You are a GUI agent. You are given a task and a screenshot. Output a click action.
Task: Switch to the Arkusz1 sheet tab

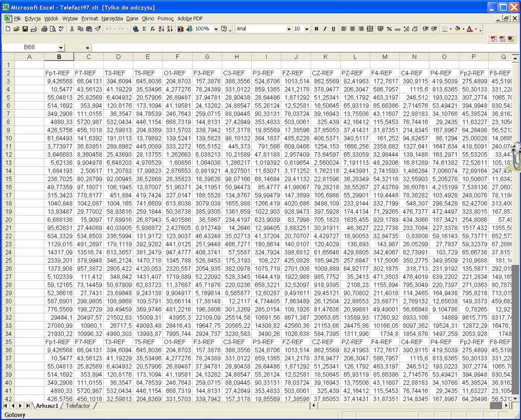[47, 406]
